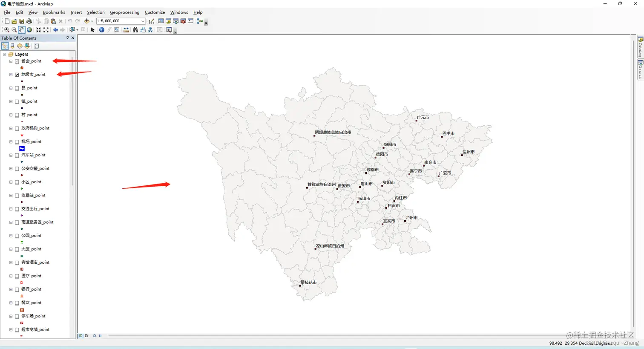Collapse the 收费站_point layer legend
The width and height of the screenshot is (644, 349).
11,196
